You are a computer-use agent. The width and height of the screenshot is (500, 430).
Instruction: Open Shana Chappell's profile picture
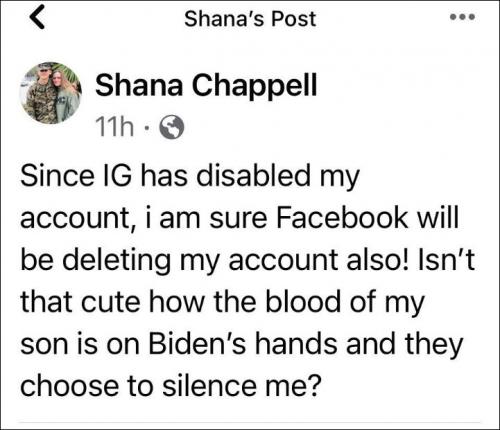point(50,93)
